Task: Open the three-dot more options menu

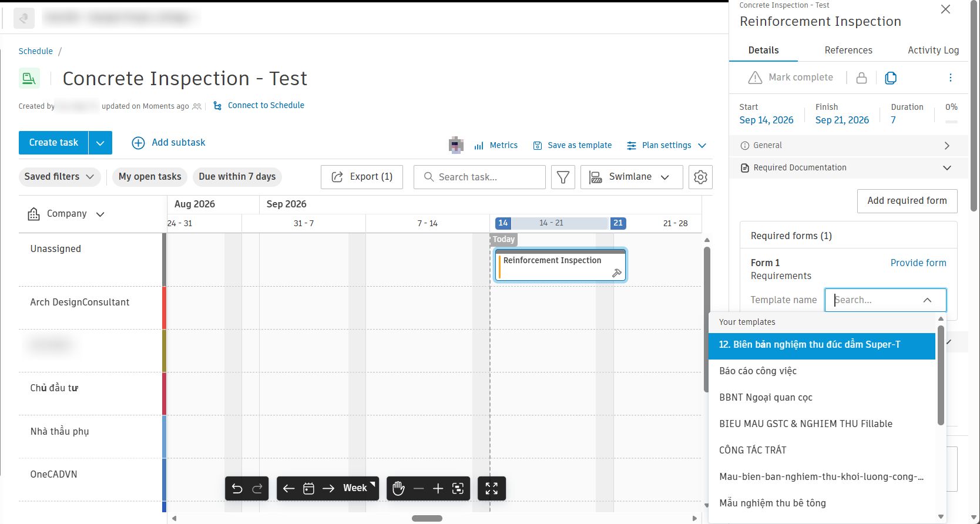Action: coord(951,78)
